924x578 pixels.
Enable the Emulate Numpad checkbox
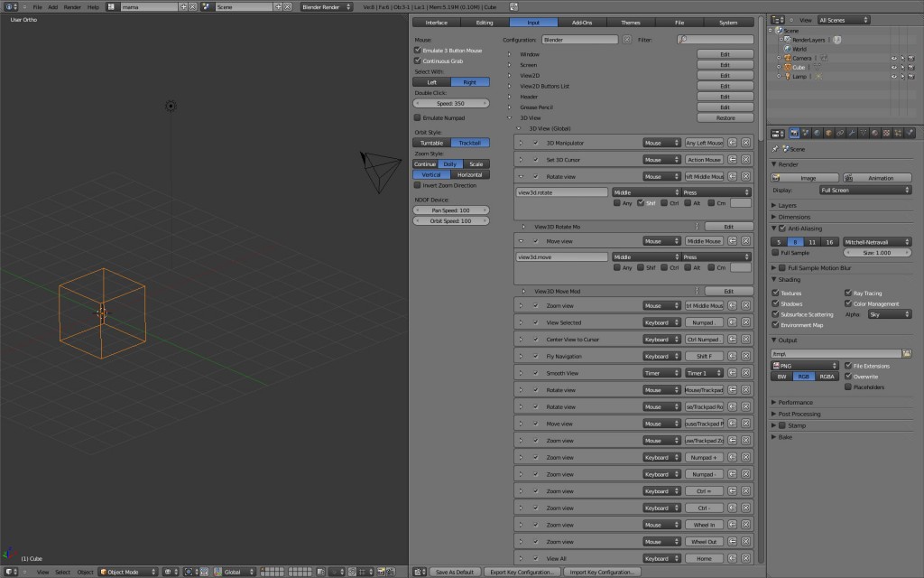click(x=419, y=117)
